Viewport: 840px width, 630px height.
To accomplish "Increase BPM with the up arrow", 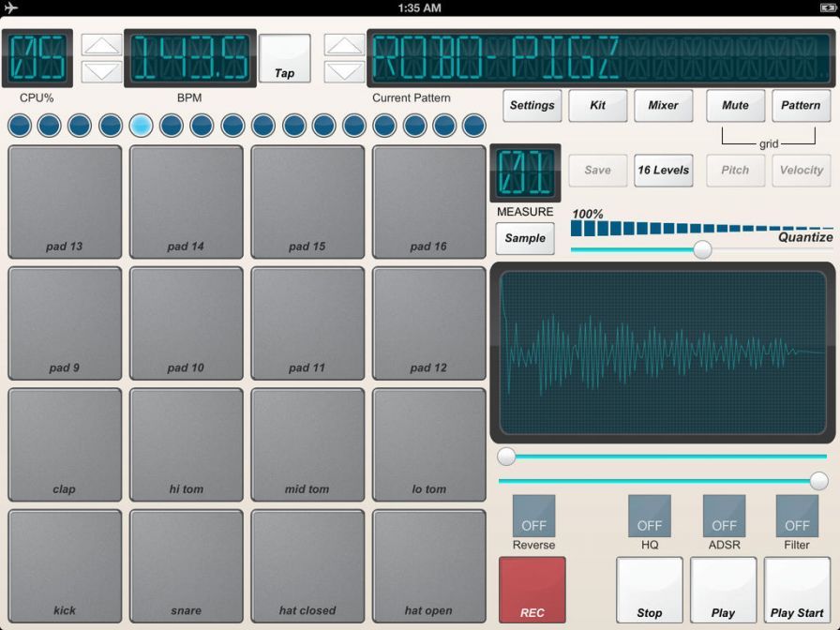I will pos(101,45).
